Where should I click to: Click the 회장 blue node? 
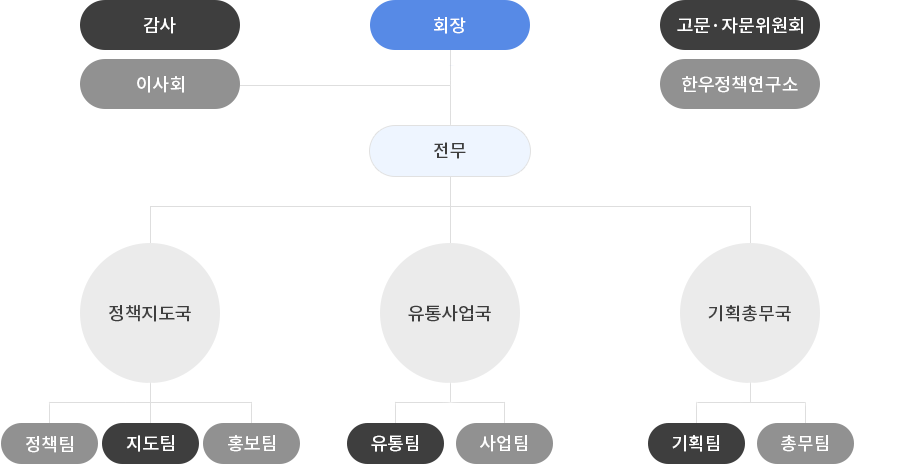[450, 25]
